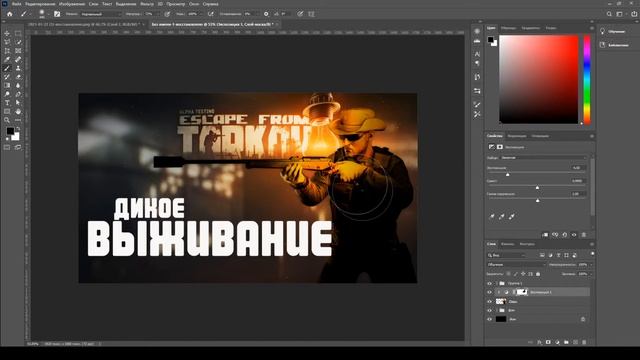
Task: Open the extra tools ellipsis menu
Action: (18, 120)
